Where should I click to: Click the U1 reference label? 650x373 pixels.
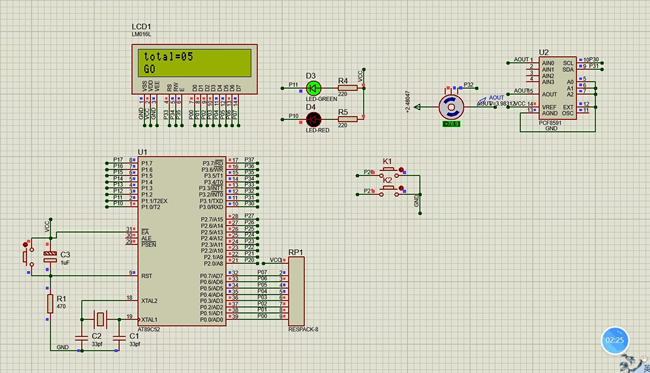(x=142, y=152)
